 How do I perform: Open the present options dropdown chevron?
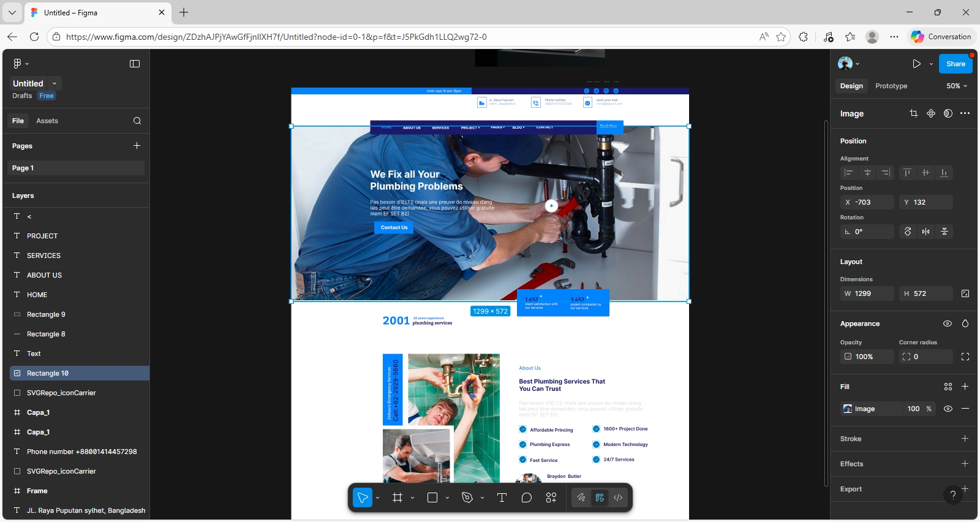click(931, 64)
